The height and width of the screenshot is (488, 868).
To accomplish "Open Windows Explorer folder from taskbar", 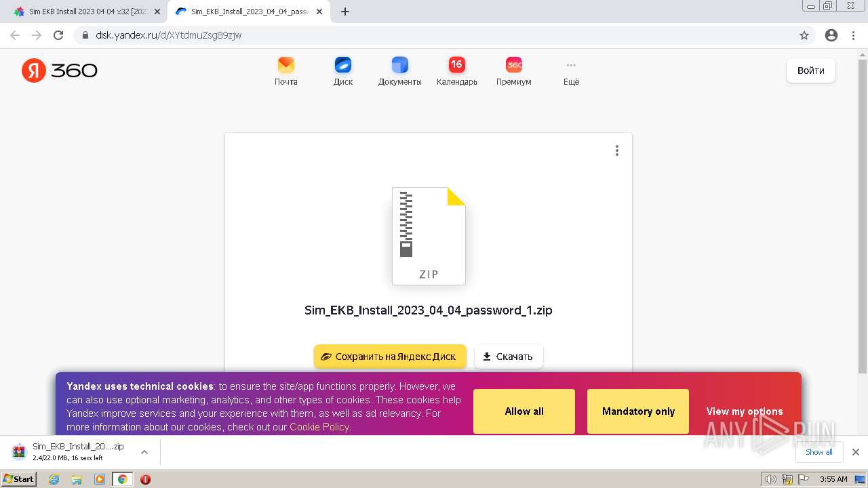I will coord(77,479).
